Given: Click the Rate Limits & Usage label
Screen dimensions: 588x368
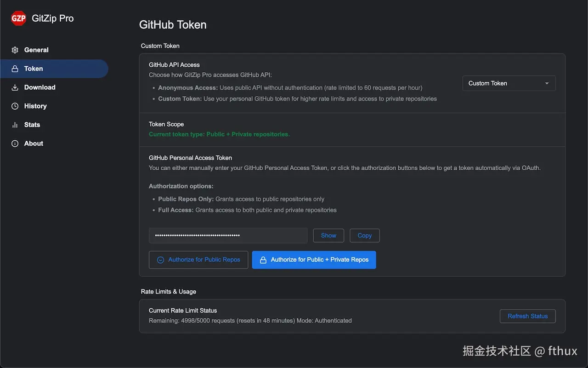Looking at the screenshot, I should tap(169, 292).
